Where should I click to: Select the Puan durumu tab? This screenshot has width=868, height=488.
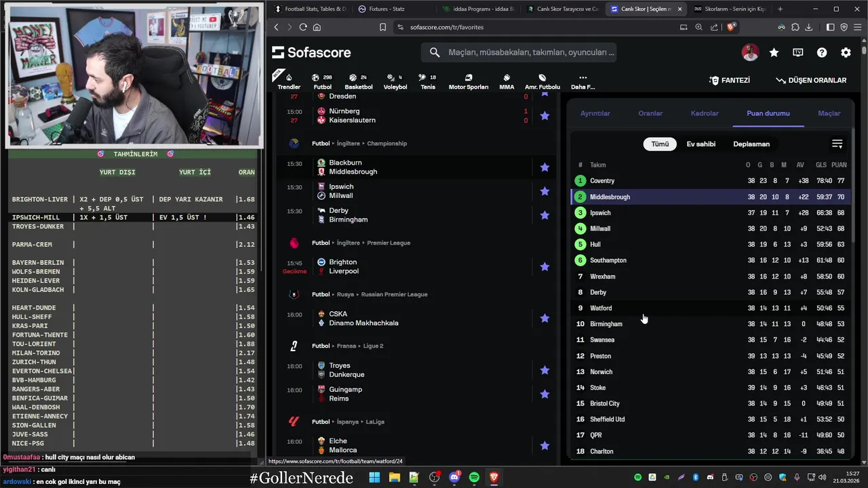pyautogui.click(x=768, y=113)
